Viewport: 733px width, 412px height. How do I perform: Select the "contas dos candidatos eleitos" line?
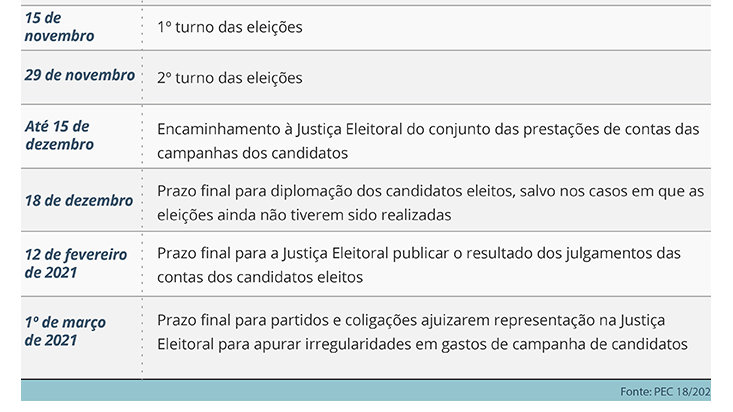click(x=260, y=277)
